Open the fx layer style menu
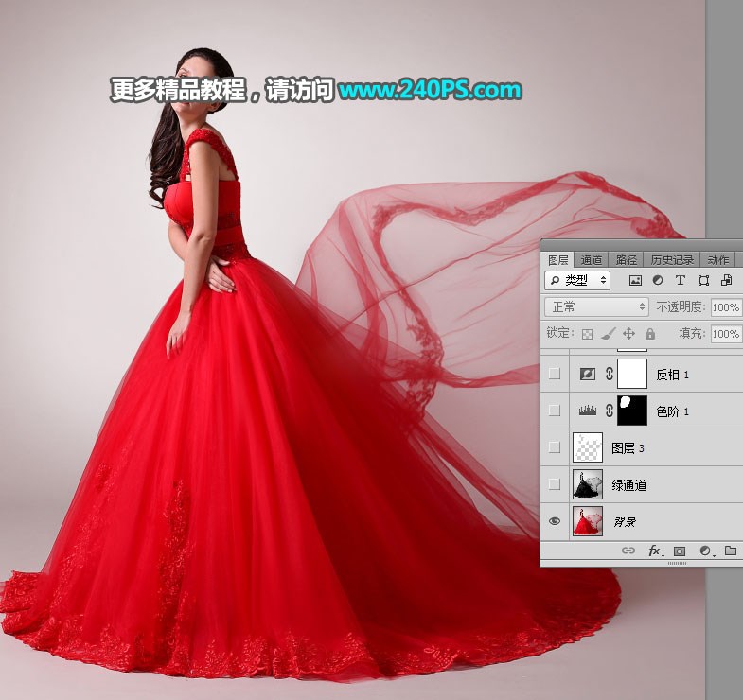The height and width of the screenshot is (700, 743). tap(656, 551)
